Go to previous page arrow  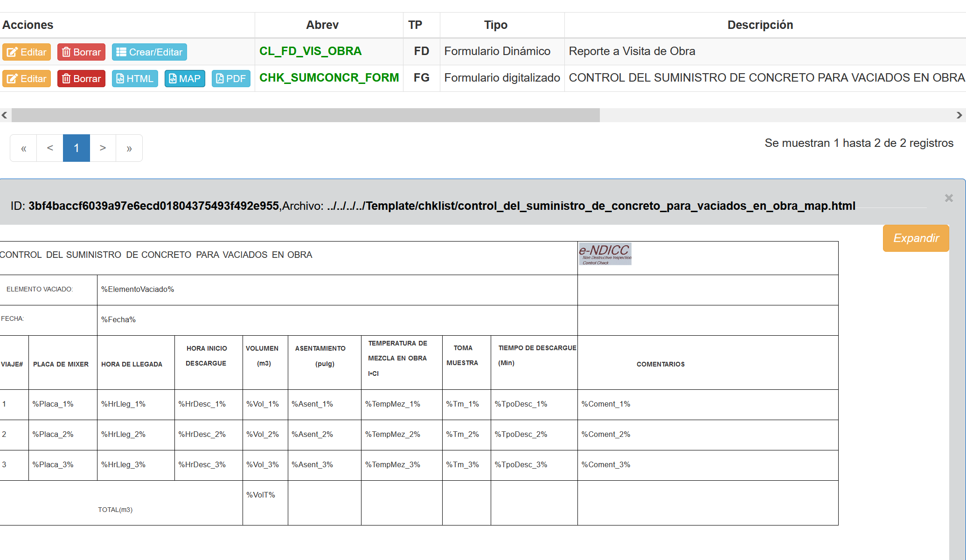(x=50, y=148)
